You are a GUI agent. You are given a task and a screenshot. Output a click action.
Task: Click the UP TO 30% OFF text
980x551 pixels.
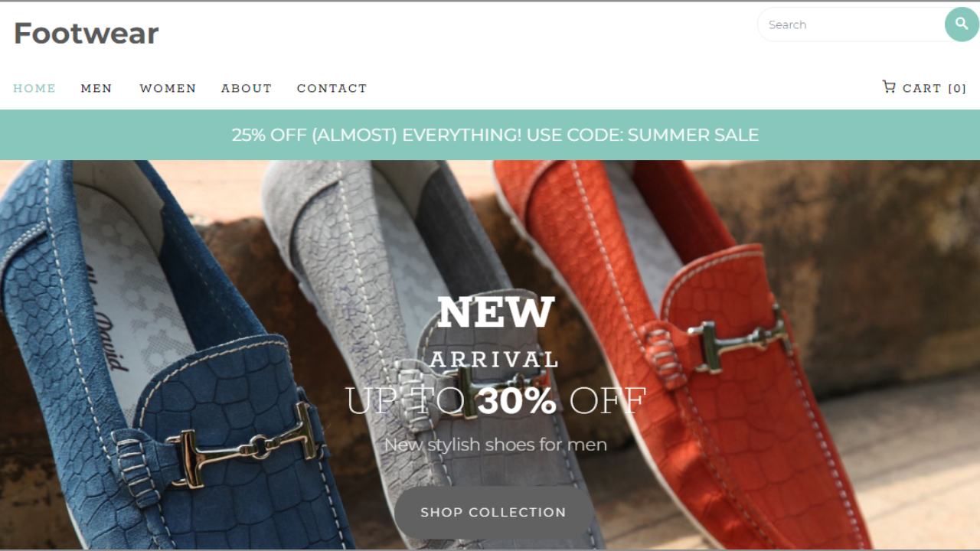coord(495,401)
